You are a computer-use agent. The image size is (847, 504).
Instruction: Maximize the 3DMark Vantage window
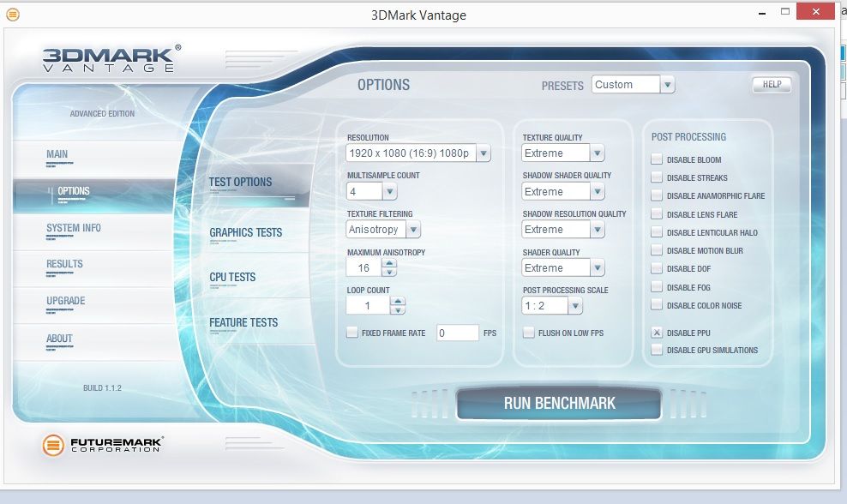[785, 11]
